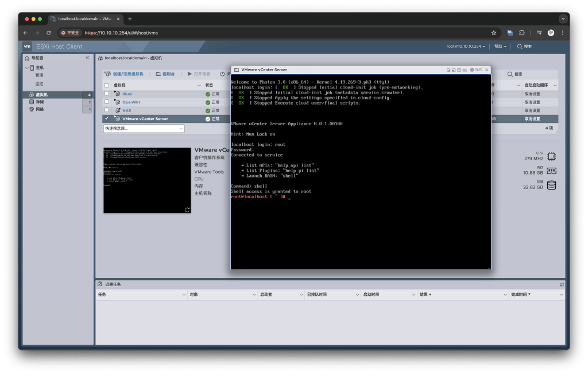Click the not secure warning badge

[x=70, y=33]
